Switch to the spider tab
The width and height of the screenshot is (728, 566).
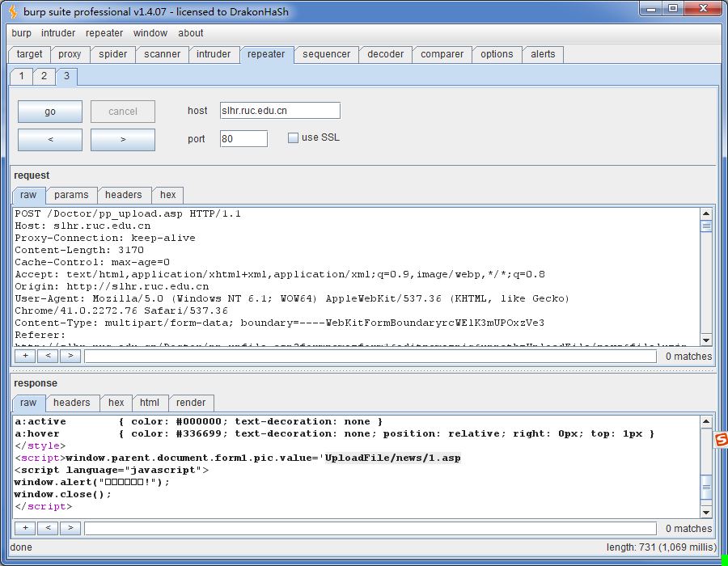click(112, 54)
